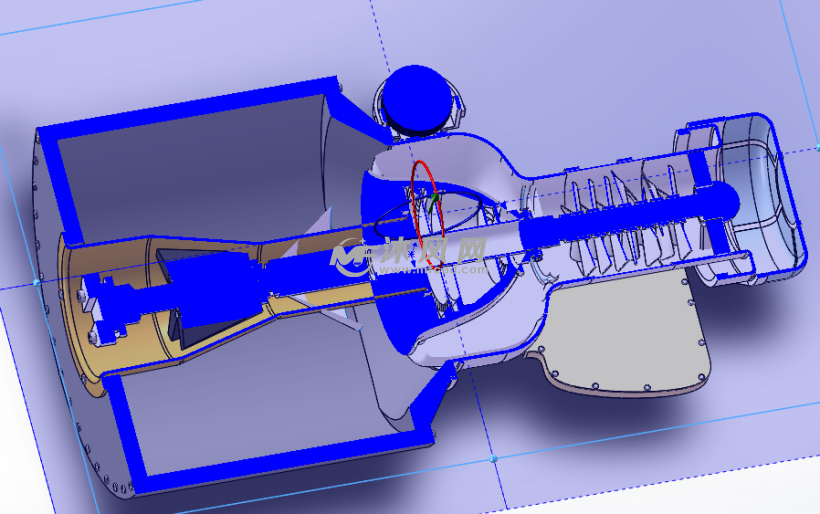Select the blue round cap on top of the engine

tap(416, 97)
